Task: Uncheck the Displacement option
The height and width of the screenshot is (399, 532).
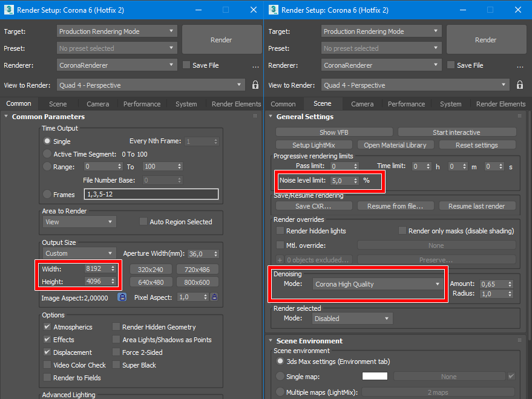Action: coord(47,352)
